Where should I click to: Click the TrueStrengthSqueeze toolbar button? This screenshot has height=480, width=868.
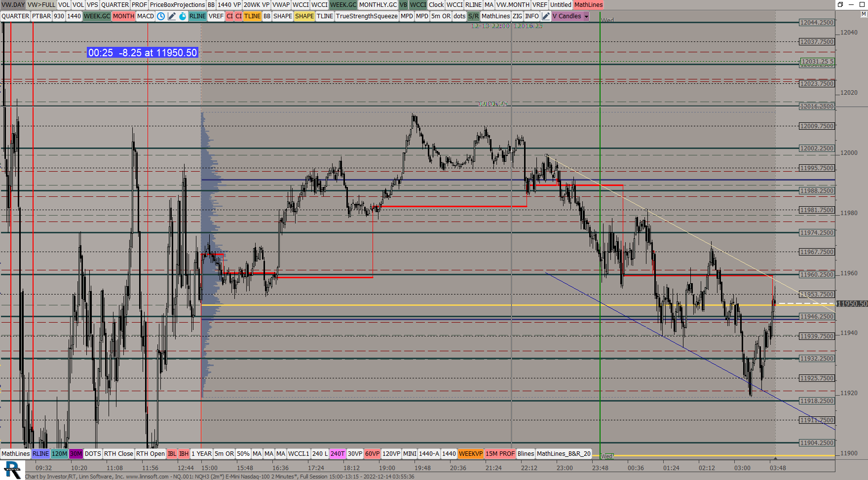coord(367,16)
